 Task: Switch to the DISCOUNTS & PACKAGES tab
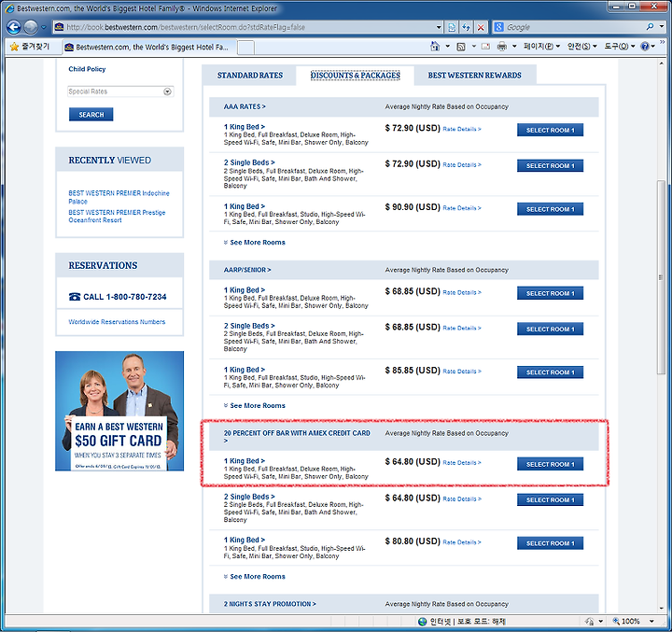coord(355,76)
